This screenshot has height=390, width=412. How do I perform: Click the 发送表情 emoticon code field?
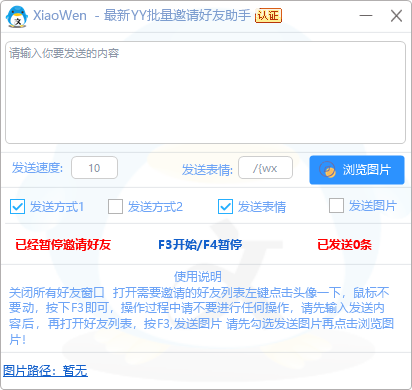click(265, 168)
